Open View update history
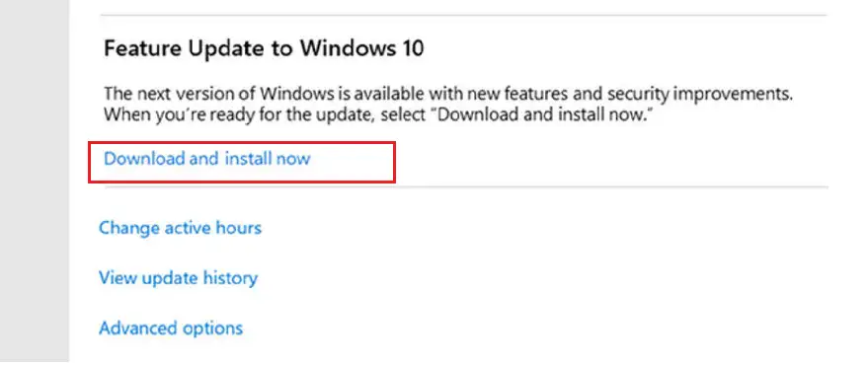The image size is (868, 366). [x=178, y=278]
